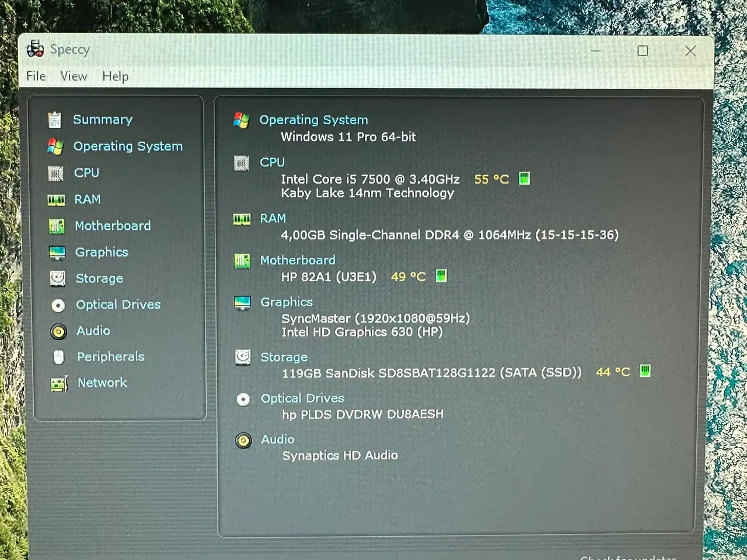This screenshot has height=560, width=747.
Task: Select text Intel Core i5 7500 @ 3.40GHz
Action: click(370, 179)
